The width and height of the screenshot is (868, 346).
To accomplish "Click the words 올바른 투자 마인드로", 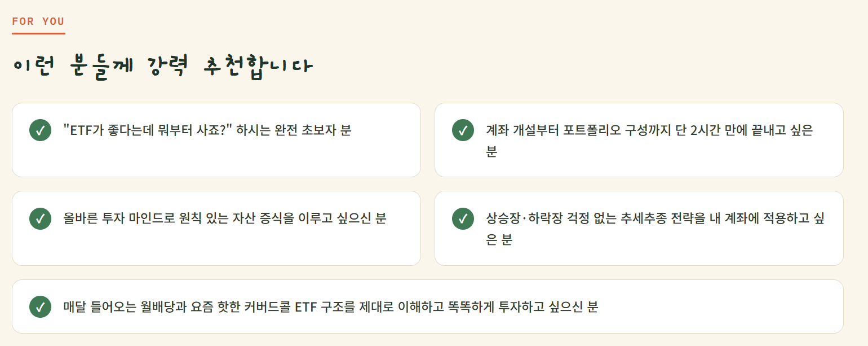I will coord(121,218).
